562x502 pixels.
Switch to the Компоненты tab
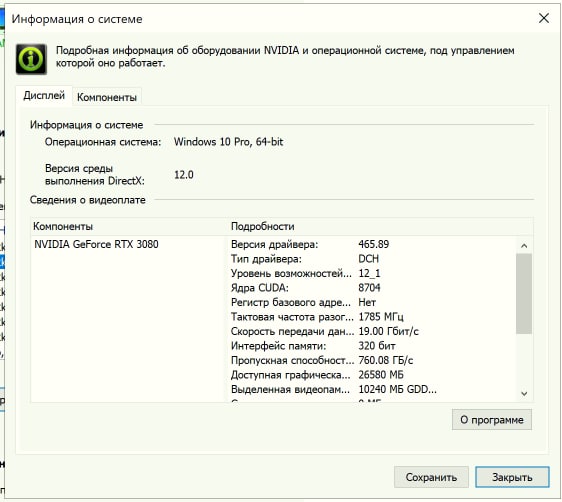107,97
